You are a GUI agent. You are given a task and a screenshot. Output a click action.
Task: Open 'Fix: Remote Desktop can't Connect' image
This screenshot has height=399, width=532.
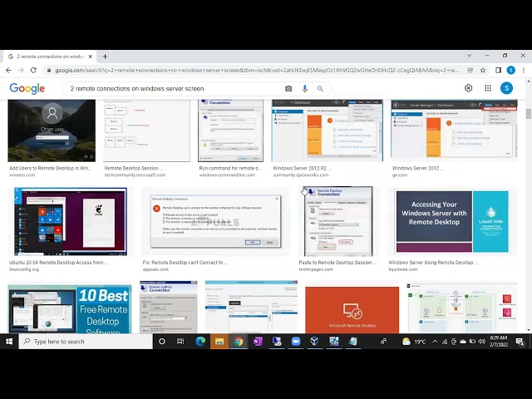pyautogui.click(x=216, y=221)
